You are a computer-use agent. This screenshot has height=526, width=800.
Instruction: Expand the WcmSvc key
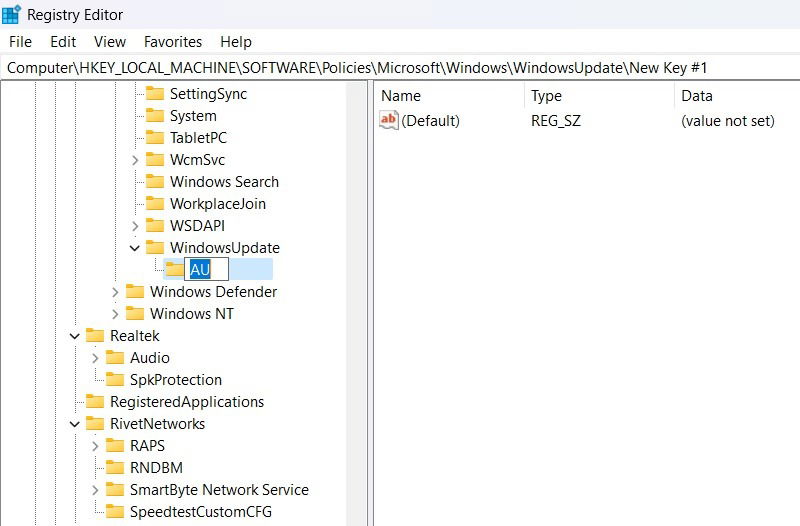click(135, 160)
